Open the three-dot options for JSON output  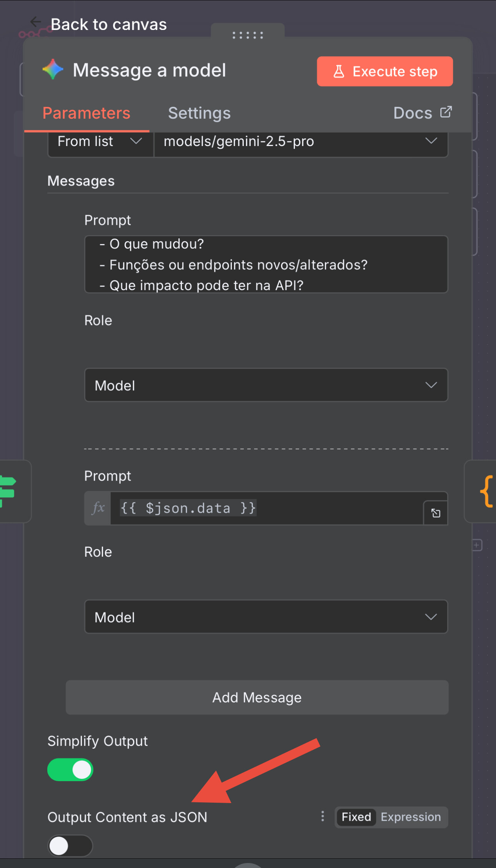point(323,817)
